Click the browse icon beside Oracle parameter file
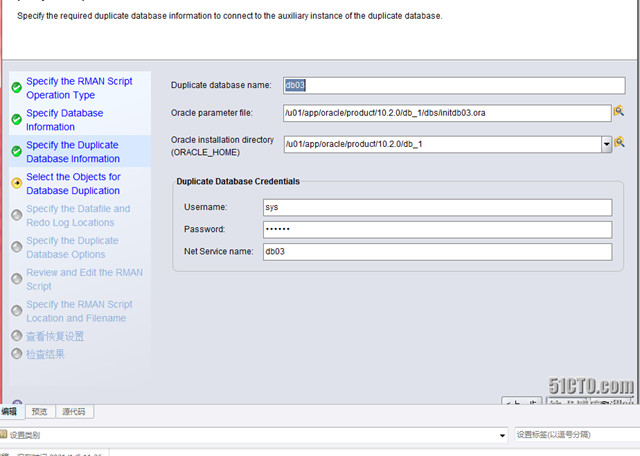The height and width of the screenshot is (456, 640). pos(619,112)
